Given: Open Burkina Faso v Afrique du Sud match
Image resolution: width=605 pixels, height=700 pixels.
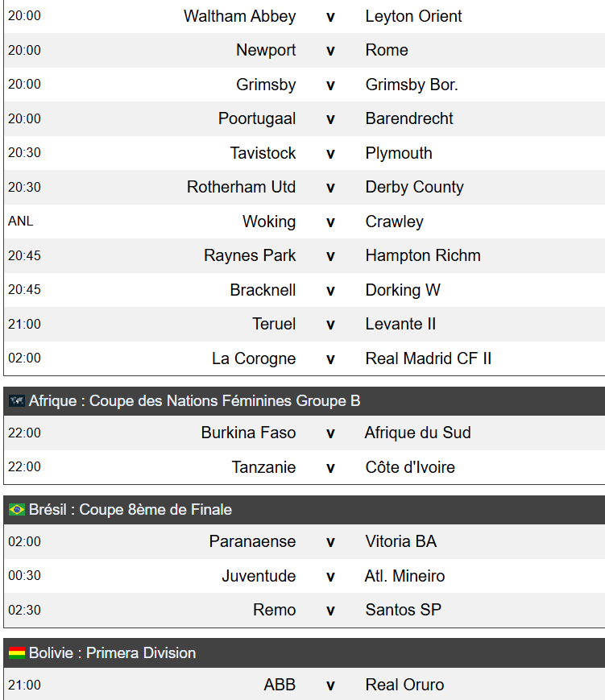Looking at the screenshot, I should [x=305, y=433].
